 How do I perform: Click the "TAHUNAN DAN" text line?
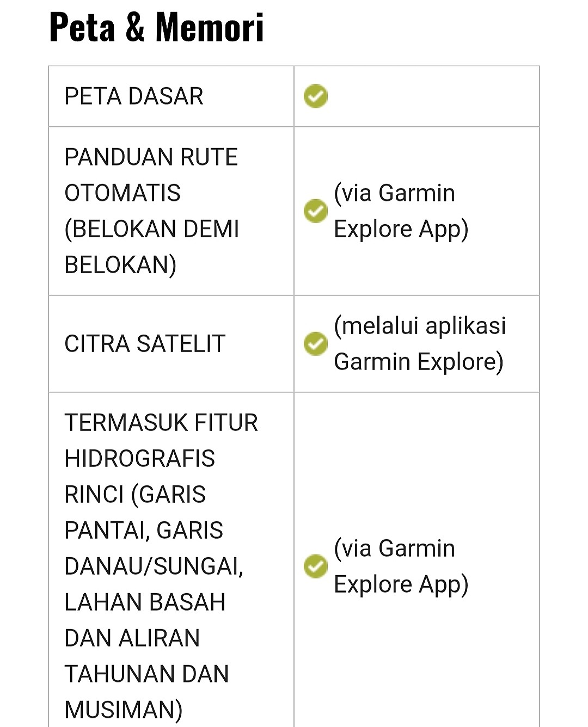(x=146, y=674)
